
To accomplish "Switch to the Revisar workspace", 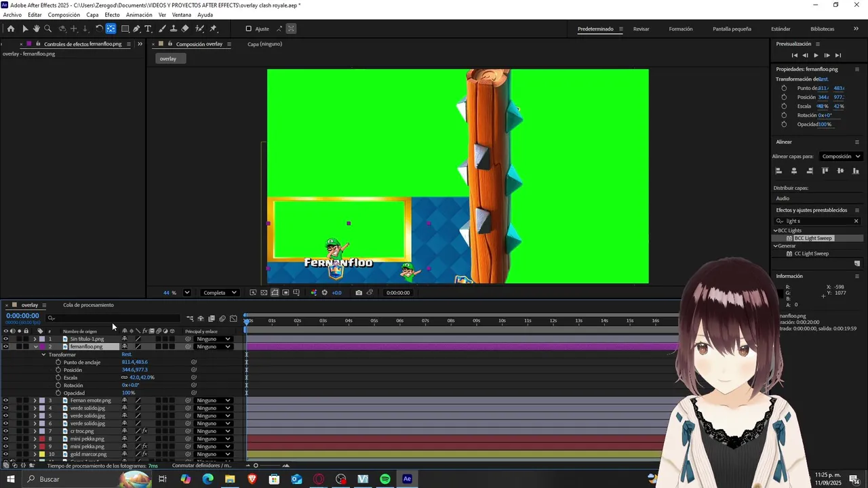I will (641, 29).
